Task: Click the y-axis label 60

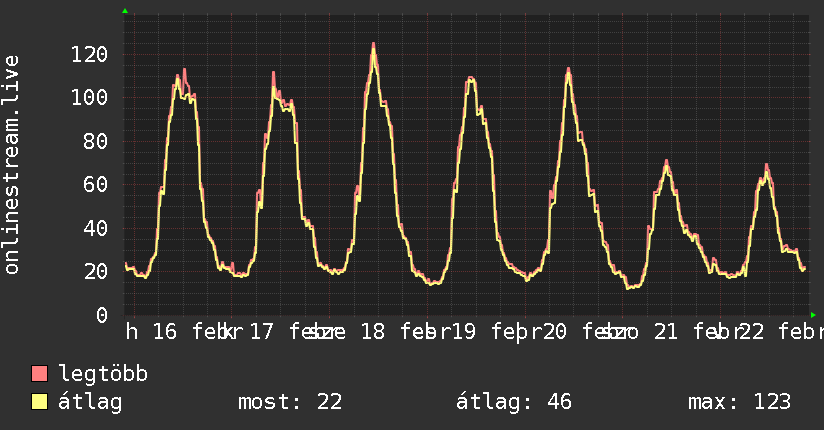Action: click(x=96, y=185)
